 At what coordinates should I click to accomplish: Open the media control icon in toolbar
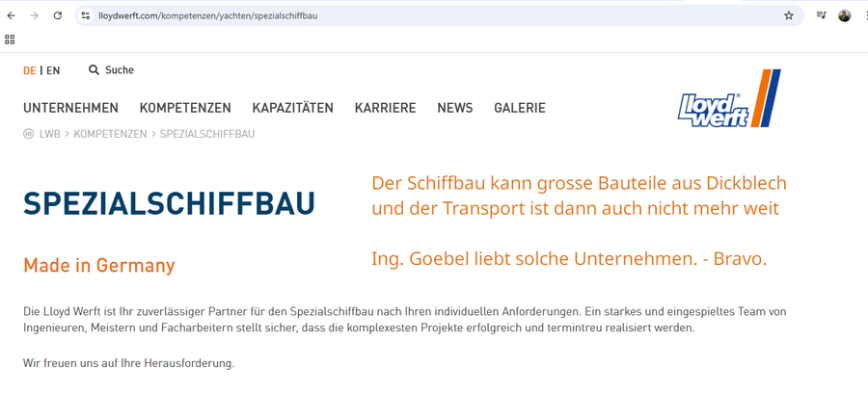pyautogui.click(x=821, y=15)
